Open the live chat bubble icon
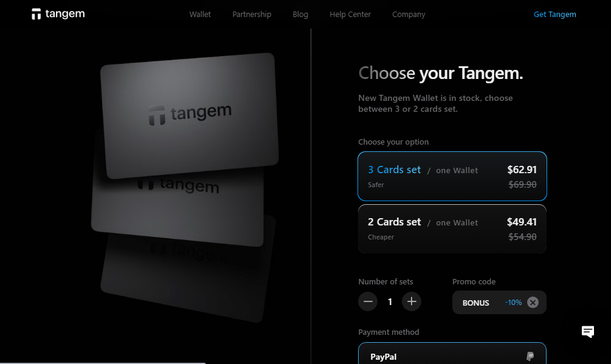The width and height of the screenshot is (611, 364). [588, 332]
